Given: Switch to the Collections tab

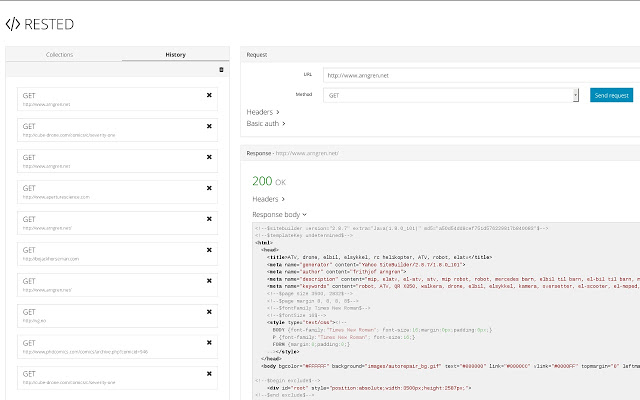Looking at the screenshot, I should [63, 55].
